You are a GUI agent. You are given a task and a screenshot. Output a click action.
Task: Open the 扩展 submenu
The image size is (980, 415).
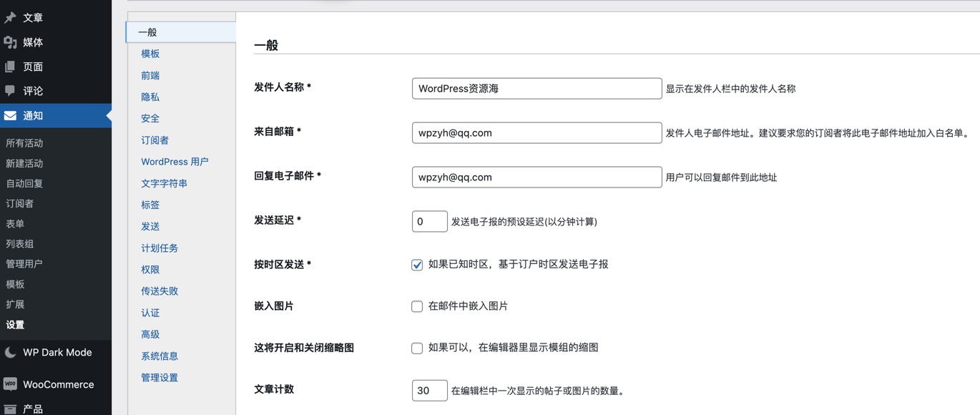pos(15,304)
